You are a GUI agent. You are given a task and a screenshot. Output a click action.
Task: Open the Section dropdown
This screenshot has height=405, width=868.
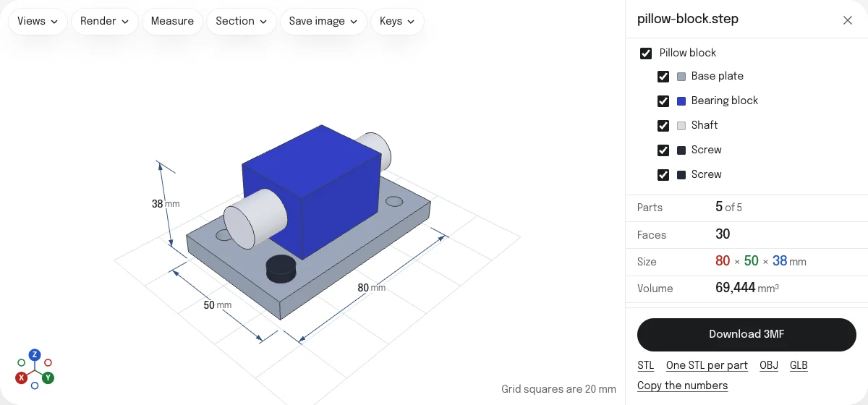(x=242, y=21)
